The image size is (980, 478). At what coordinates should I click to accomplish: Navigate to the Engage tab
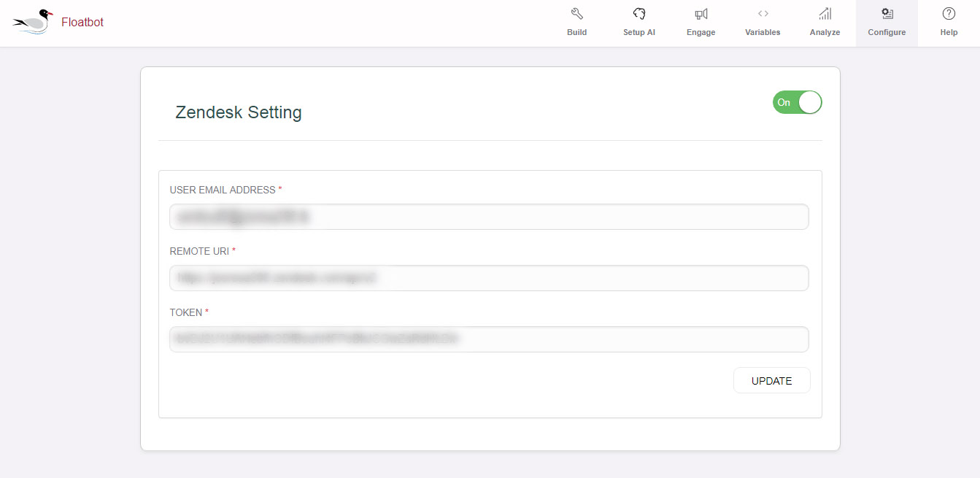tap(700, 23)
